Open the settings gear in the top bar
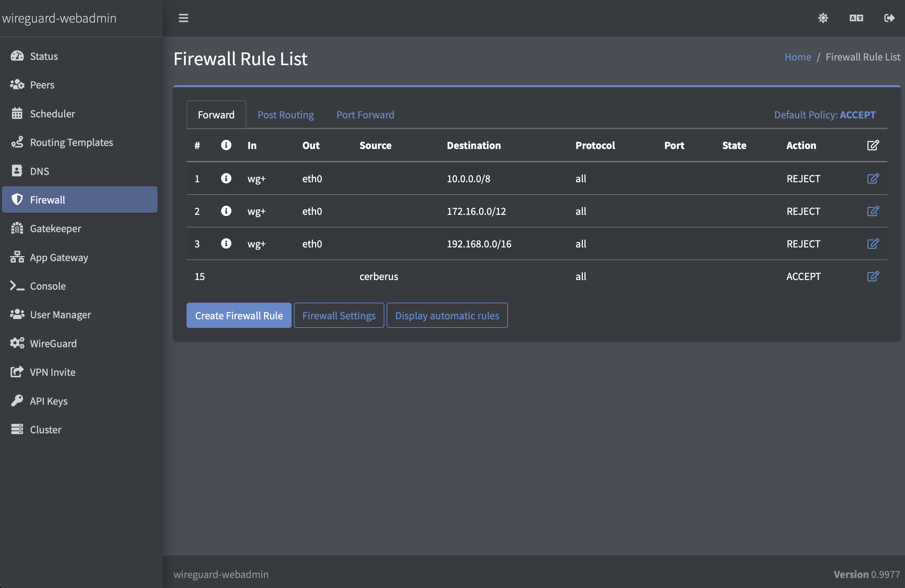905x588 pixels. coord(823,18)
